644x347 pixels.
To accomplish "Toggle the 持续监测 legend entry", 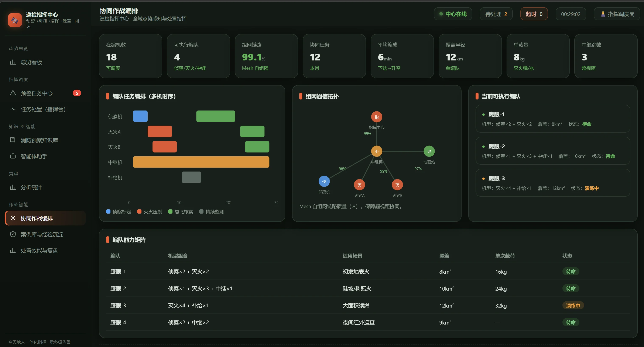I will 212,212.
